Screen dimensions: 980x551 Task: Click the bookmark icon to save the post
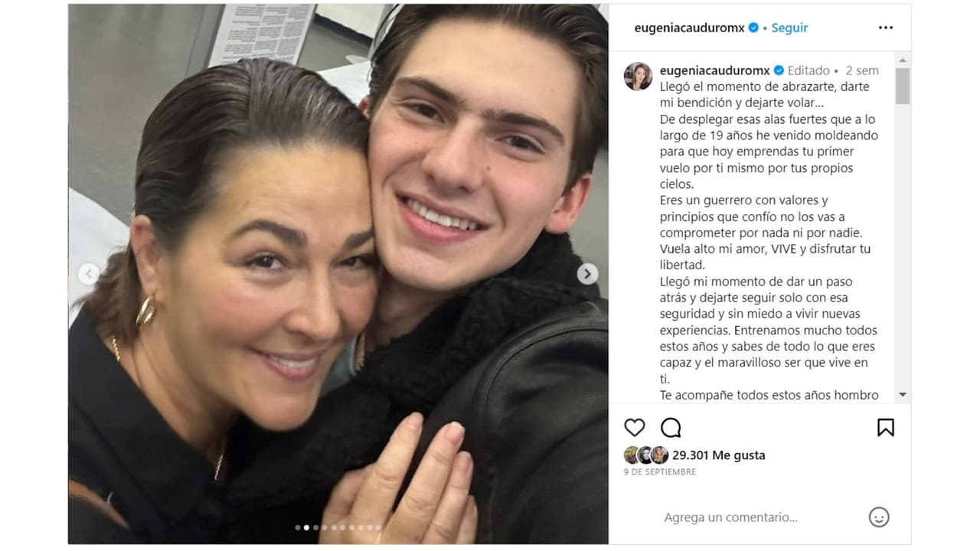[886, 428]
